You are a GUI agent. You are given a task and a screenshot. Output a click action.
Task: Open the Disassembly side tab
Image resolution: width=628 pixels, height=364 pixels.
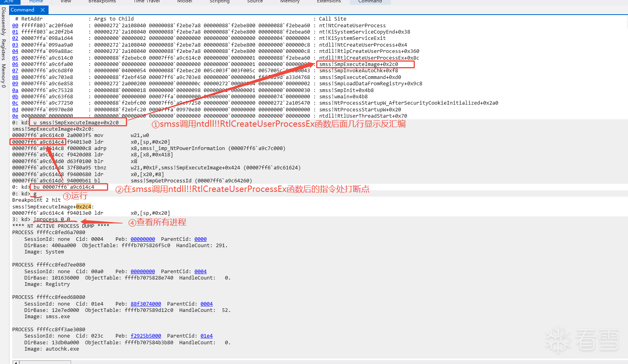pyautogui.click(x=4, y=21)
